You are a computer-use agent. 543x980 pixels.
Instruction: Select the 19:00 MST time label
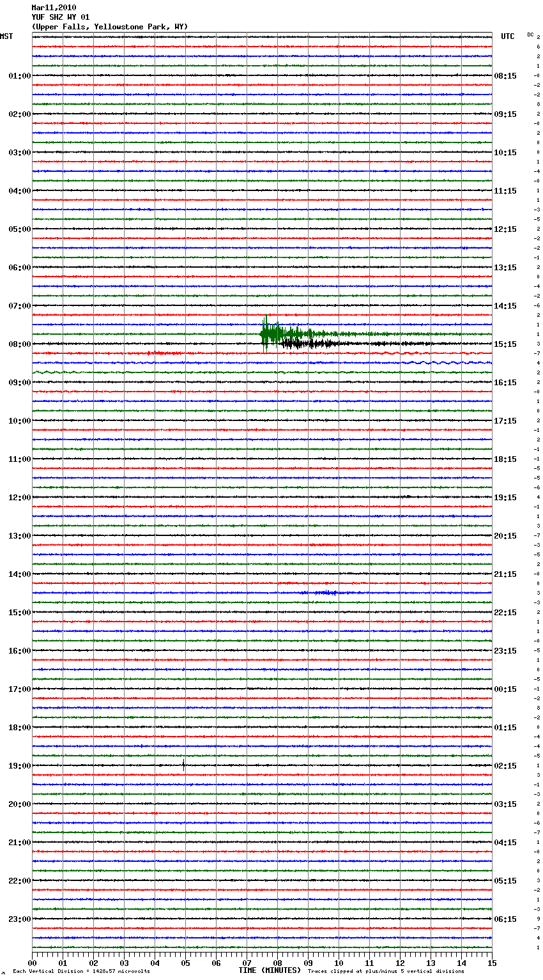[20, 766]
